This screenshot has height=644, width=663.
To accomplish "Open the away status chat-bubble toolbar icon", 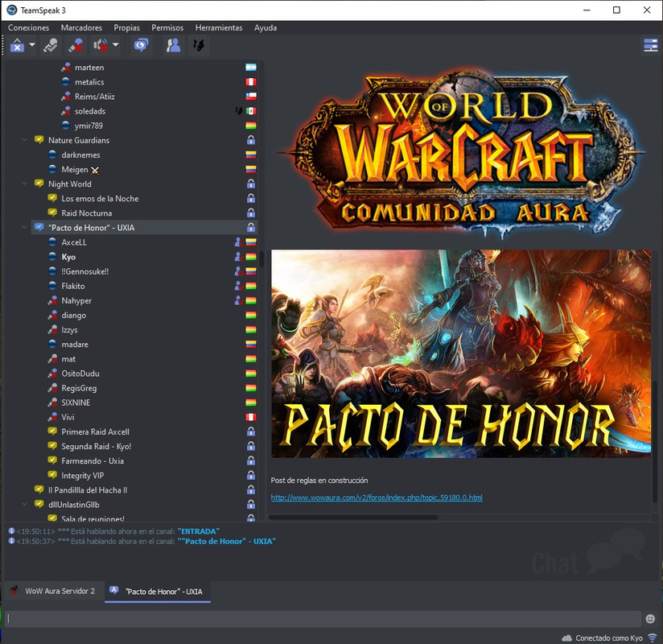I will (x=141, y=45).
